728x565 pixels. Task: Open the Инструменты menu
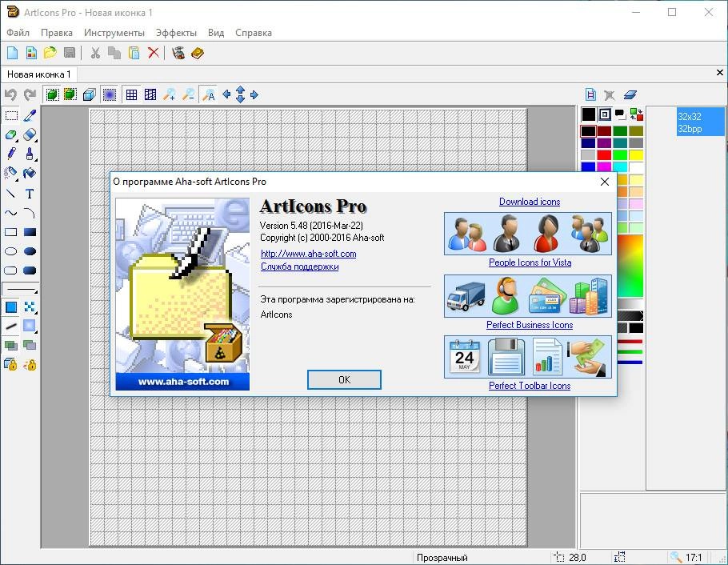(114, 33)
